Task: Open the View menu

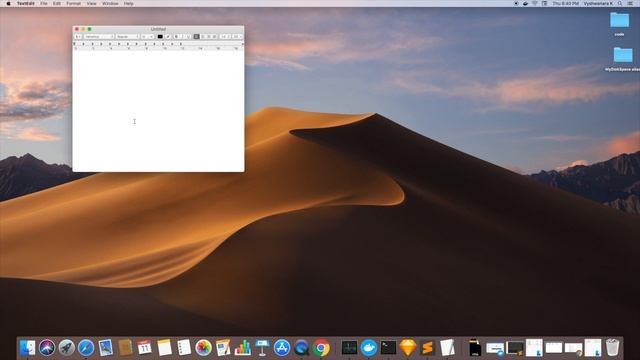Action: [91, 3]
